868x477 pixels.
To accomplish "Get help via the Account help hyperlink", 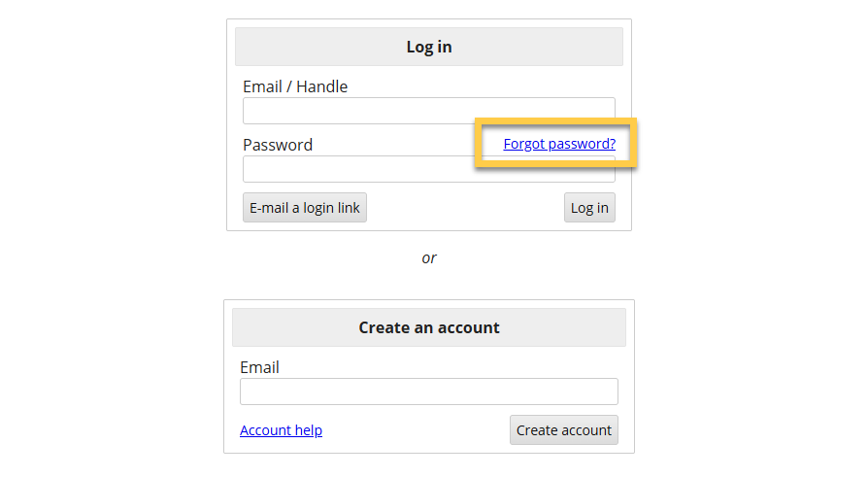I will 281,430.
